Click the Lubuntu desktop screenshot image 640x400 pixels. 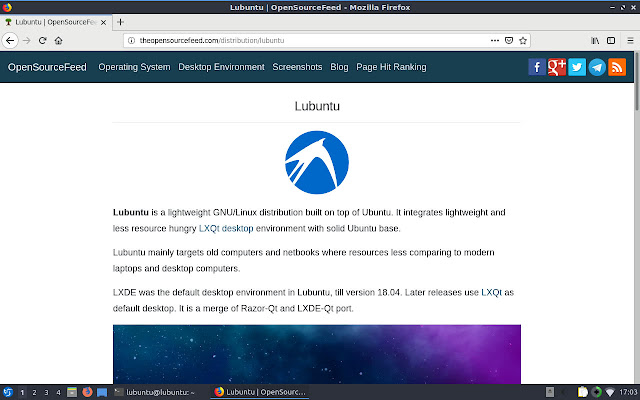click(317, 354)
